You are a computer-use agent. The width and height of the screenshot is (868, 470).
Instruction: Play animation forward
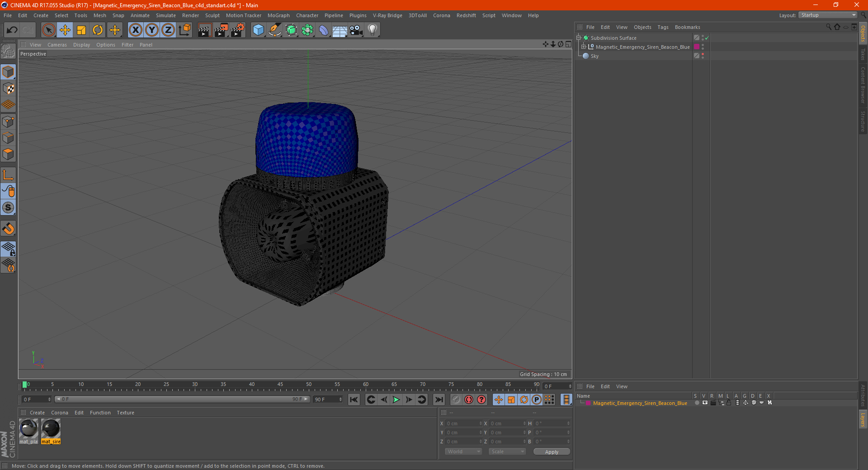(396, 399)
